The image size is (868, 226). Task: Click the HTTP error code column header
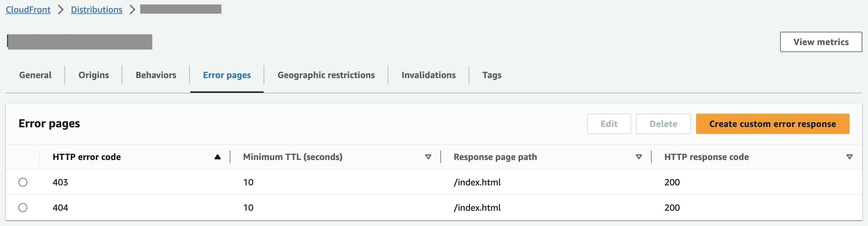coord(87,157)
